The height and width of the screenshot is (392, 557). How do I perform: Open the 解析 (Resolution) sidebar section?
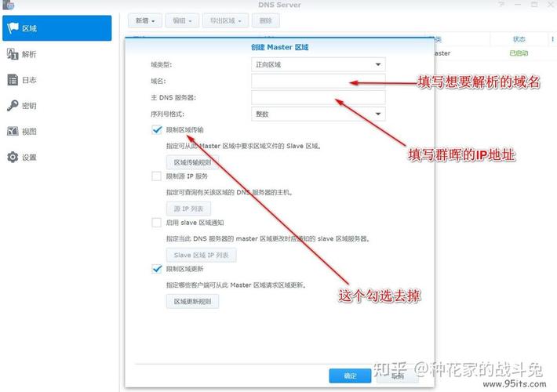[56, 54]
